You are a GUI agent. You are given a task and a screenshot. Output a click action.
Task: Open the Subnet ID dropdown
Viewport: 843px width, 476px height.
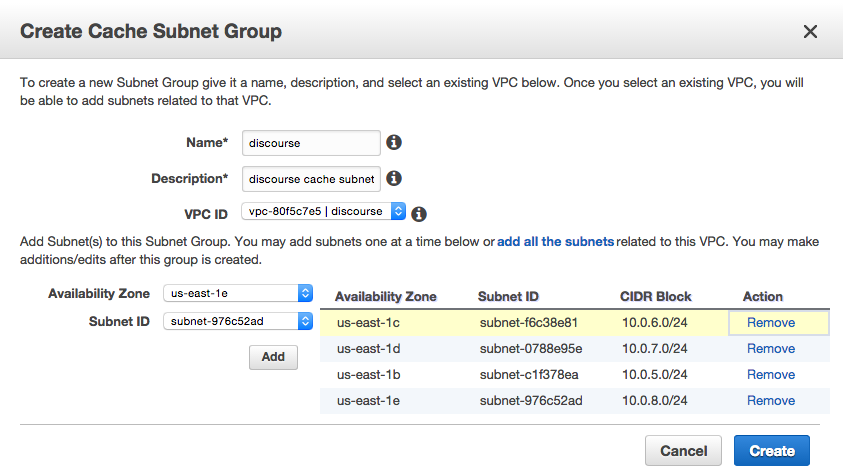[238, 321]
